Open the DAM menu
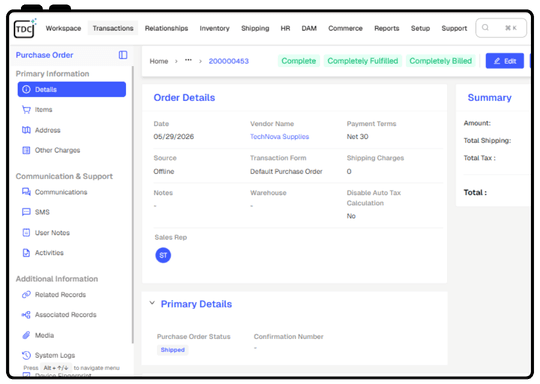540x384 pixels. click(x=309, y=28)
